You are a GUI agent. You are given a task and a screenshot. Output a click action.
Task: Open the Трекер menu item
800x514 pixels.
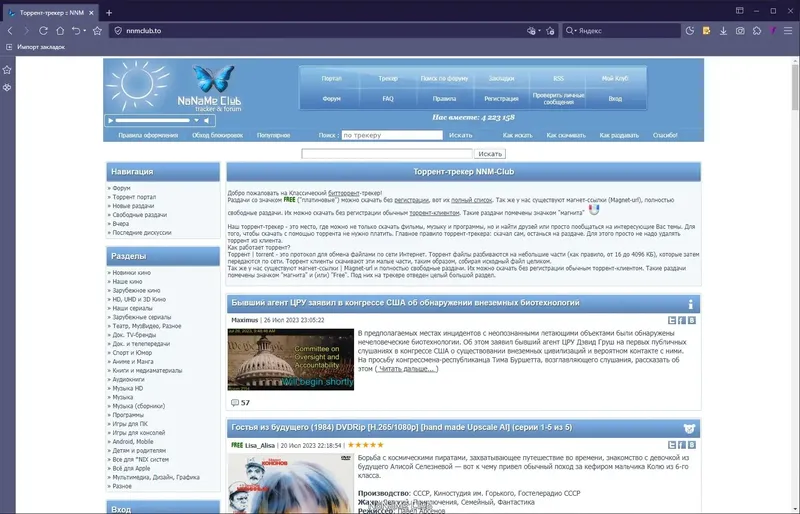[388, 79]
